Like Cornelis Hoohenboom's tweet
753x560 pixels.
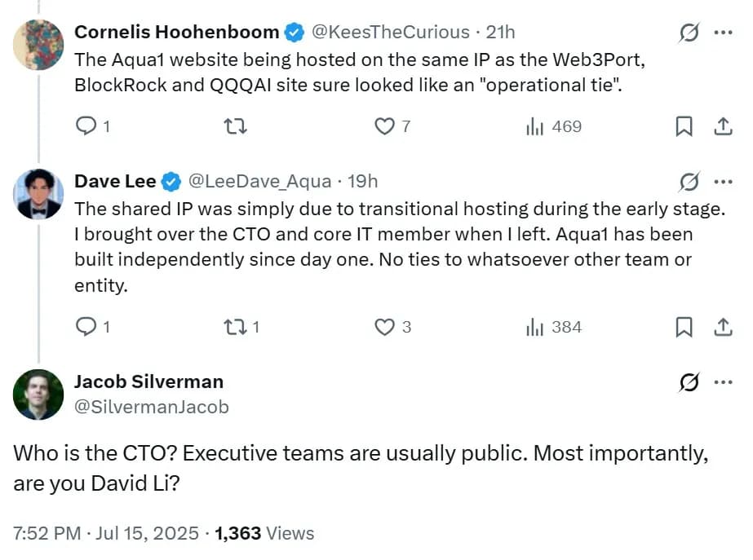[x=384, y=126]
